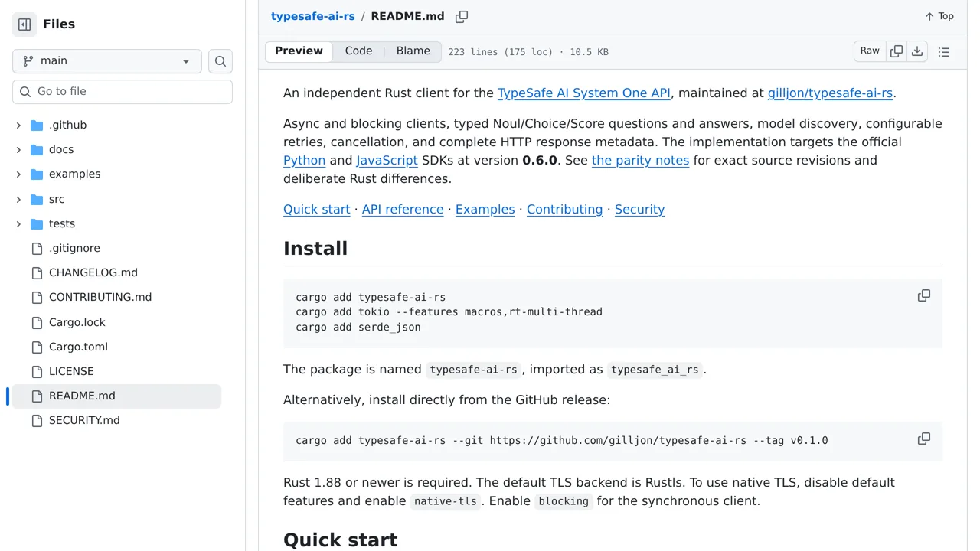The image size is (980, 551).
Task: Switch to the Blame tab
Action: coord(413,51)
